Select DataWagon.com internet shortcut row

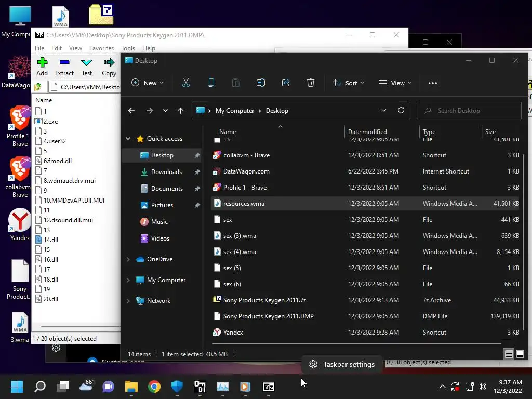(x=366, y=171)
